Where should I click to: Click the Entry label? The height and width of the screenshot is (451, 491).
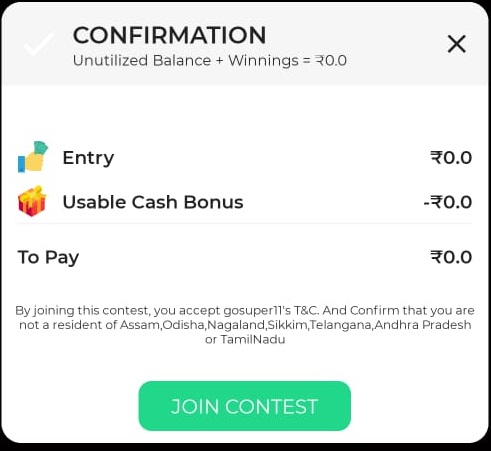pos(88,158)
